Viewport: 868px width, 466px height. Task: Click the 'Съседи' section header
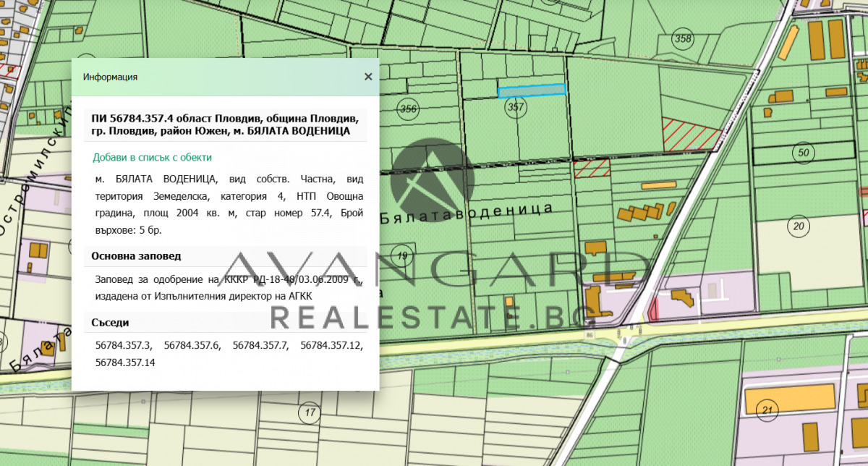[x=110, y=322]
